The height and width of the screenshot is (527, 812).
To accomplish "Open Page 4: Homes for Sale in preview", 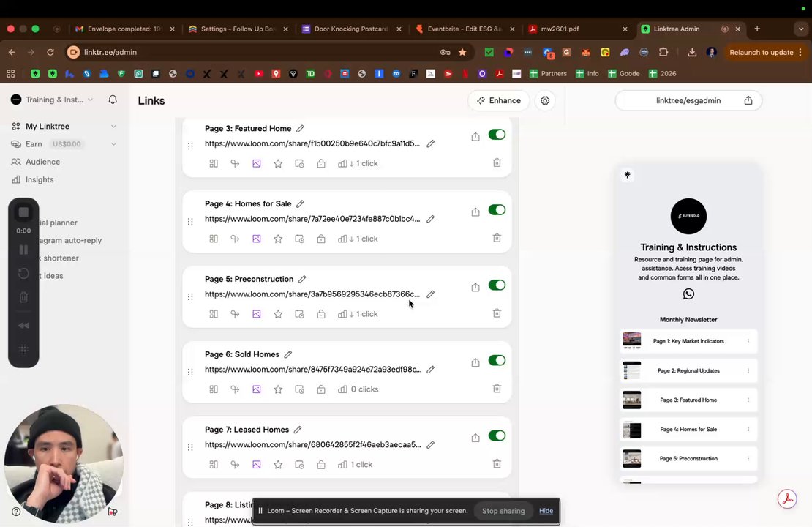I will click(x=688, y=429).
